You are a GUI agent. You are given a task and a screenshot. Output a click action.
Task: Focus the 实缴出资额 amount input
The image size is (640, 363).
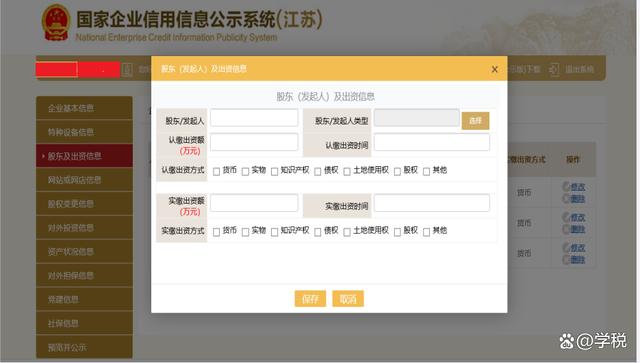(x=254, y=203)
